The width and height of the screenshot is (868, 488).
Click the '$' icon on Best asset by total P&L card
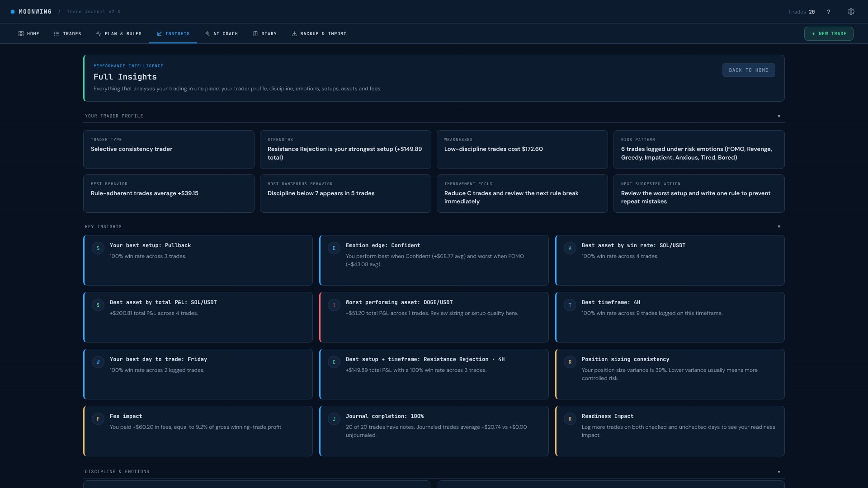tap(98, 305)
